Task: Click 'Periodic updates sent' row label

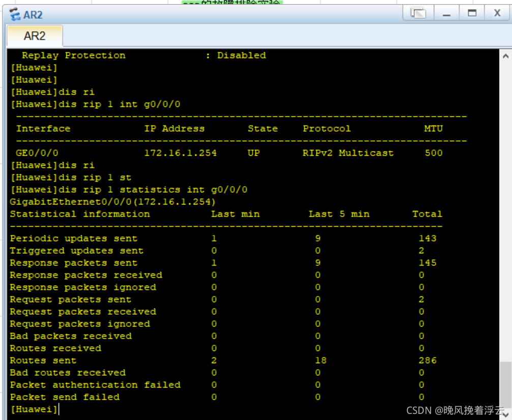Action: point(73,238)
